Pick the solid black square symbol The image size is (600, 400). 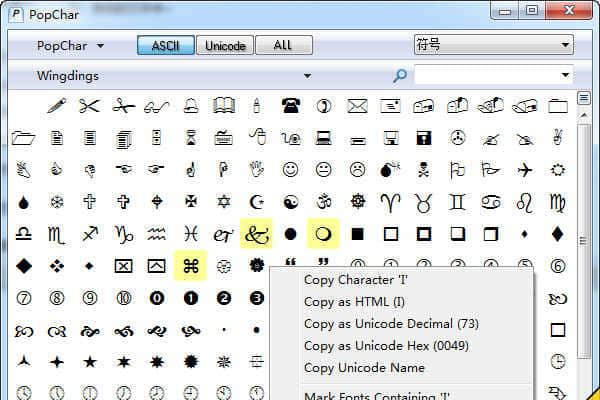point(357,234)
